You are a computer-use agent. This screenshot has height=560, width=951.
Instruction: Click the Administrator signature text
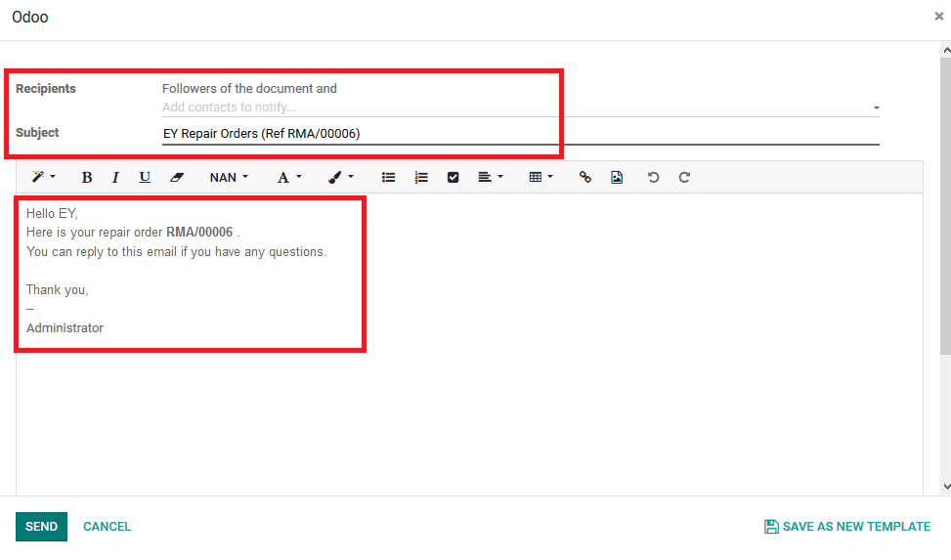click(x=65, y=328)
